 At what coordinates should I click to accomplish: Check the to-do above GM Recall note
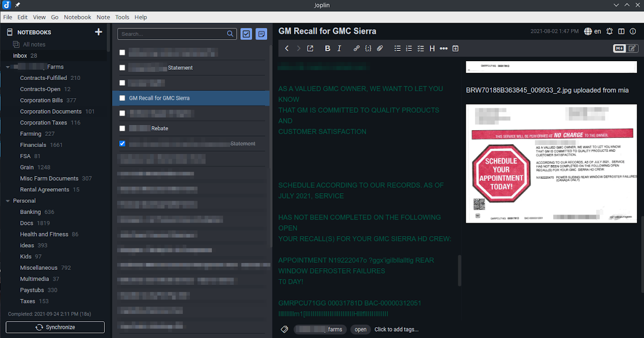(x=122, y=83)
